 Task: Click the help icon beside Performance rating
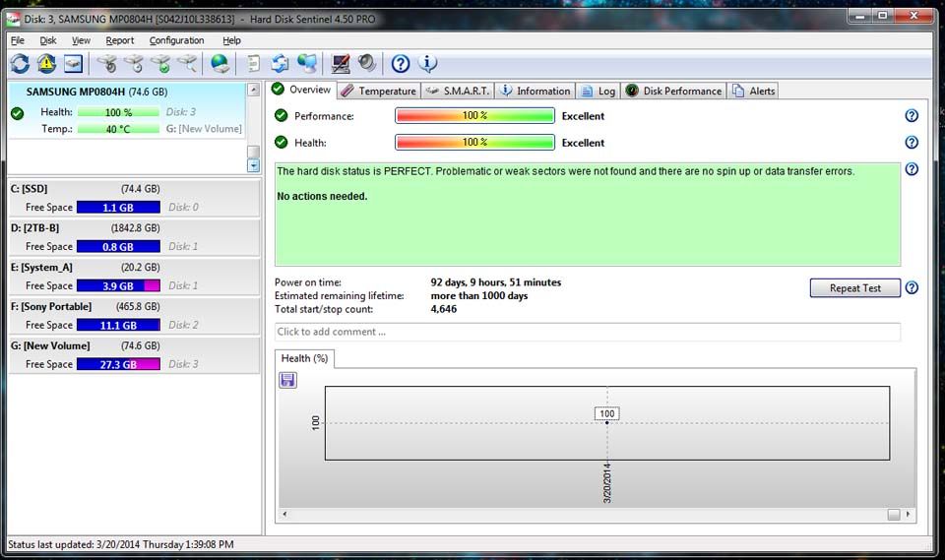(x=912, y=116)
